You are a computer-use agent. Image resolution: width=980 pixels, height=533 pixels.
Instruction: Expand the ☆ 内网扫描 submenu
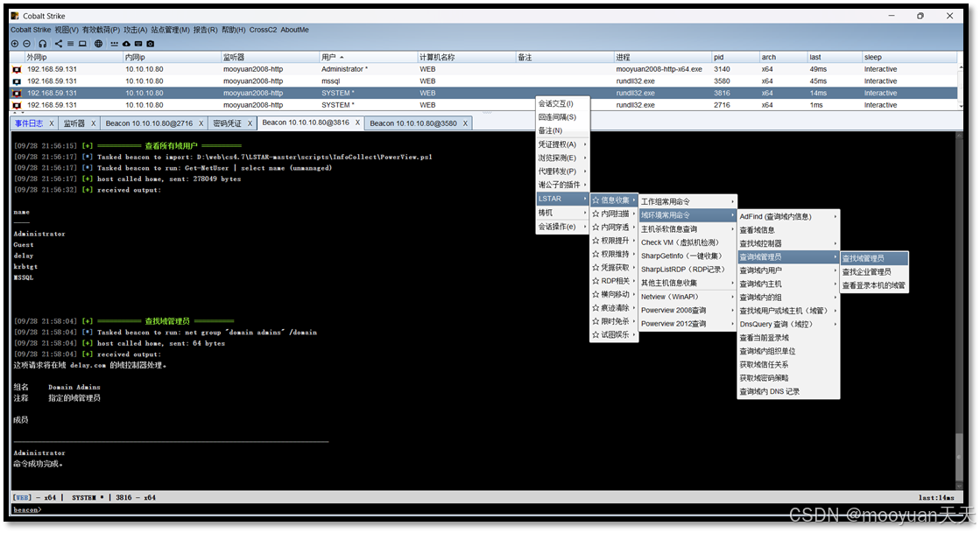tap(615, 214)
